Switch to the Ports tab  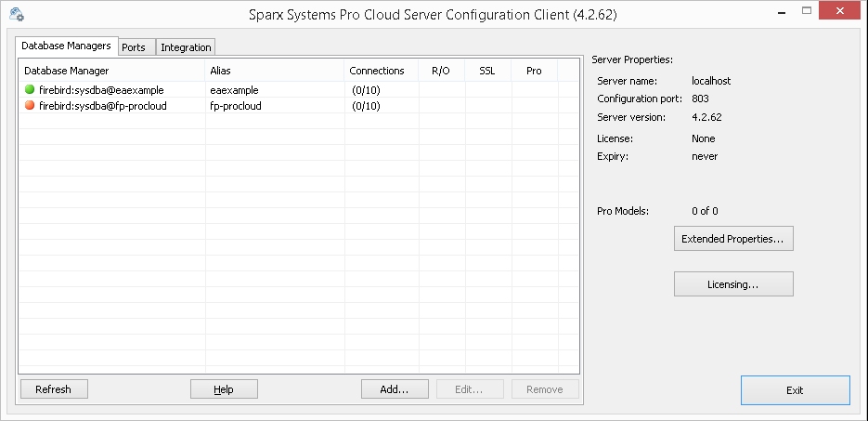(134, 47)
